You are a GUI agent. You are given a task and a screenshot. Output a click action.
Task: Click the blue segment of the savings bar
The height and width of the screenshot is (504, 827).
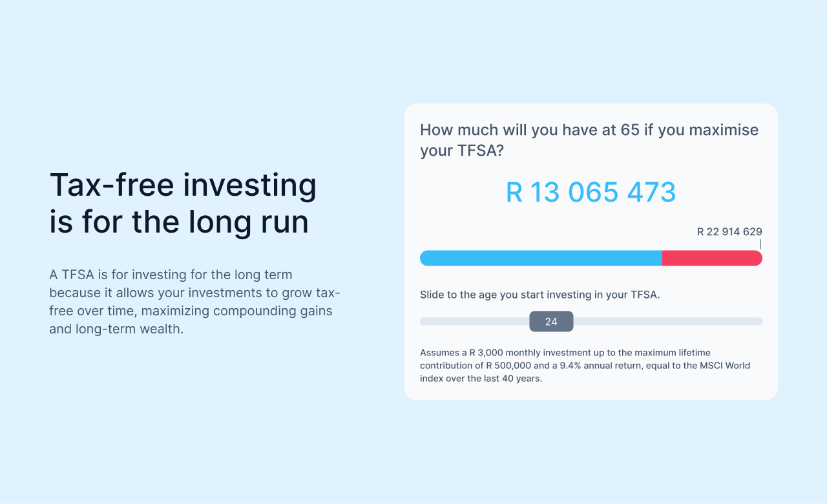pos(541,258)
